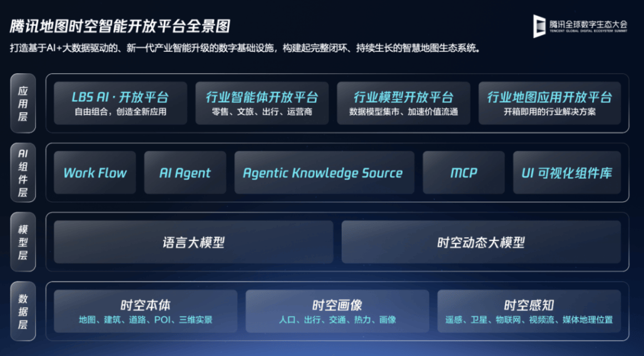Viewport: 644px width, 356px height.
Task: Select the AI Agent component block
Action: tap(185, 173)
